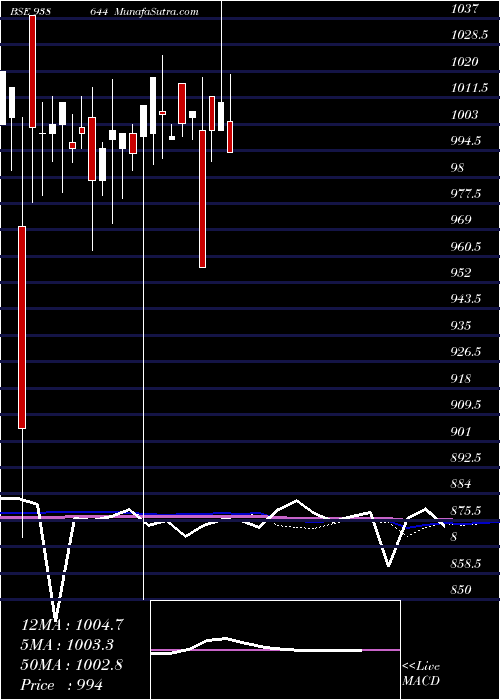Viewport: 500px width, 700px height.
Task: Click the 850 price axis label
Action: click(462, 590)
